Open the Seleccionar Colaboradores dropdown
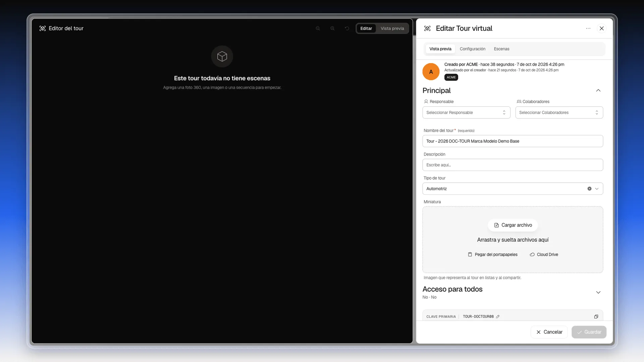The height and width of the screenshot is (362, 644). coord(559,113)
